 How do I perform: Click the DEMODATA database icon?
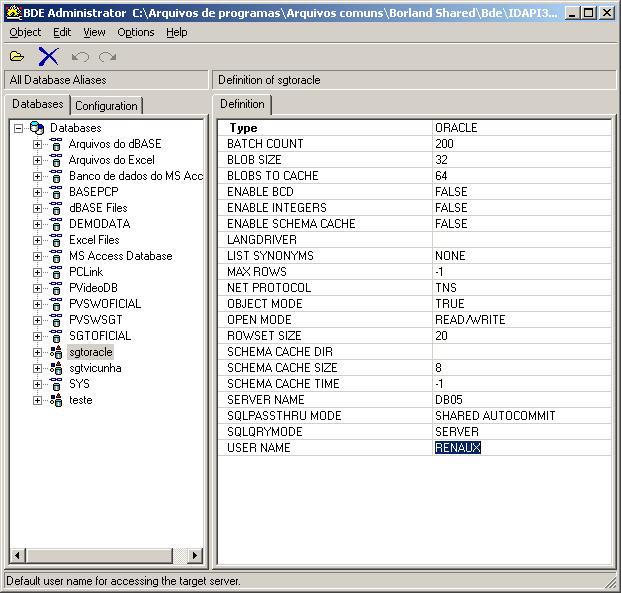click(x=56, y=224)
